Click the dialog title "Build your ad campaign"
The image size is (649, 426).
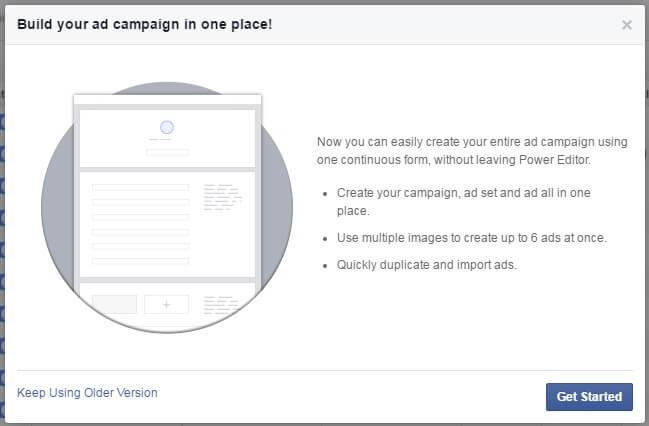coord(144,24)
